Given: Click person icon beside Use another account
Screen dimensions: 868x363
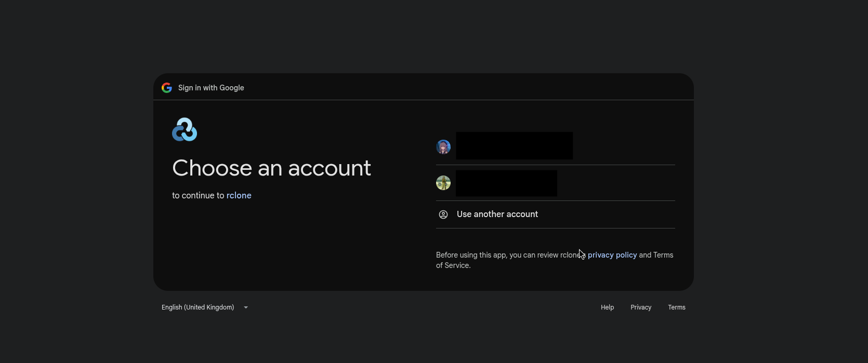Looking at the screenshot, I should (443, 214).
